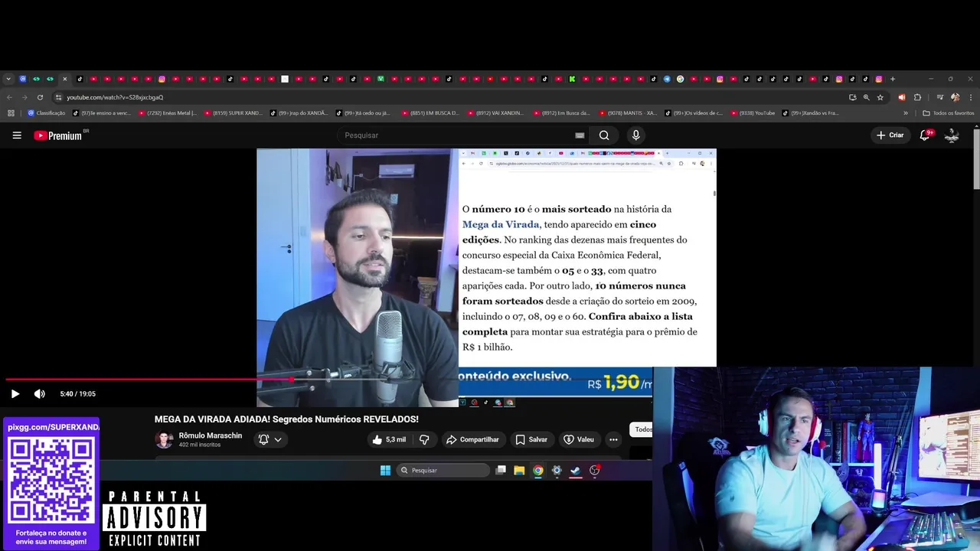
Task: Open the (9078) MANTIS bookmark
Action: (628, 113)
